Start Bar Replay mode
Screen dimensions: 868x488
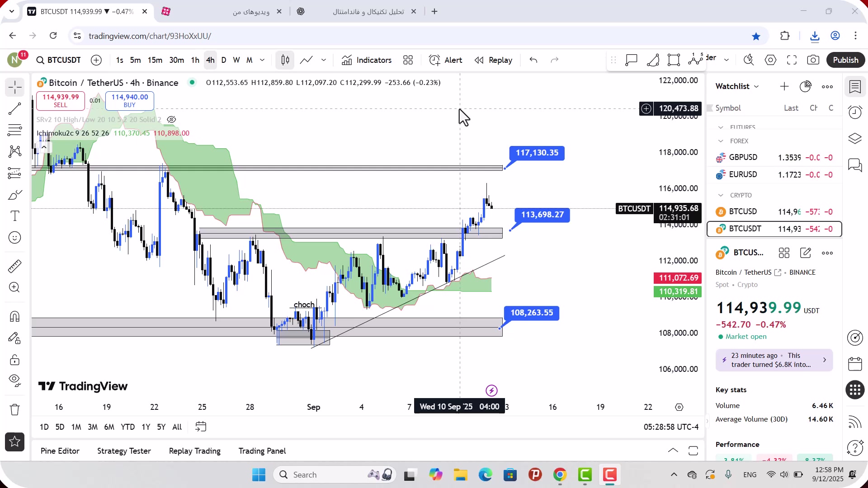click(494, 60)
